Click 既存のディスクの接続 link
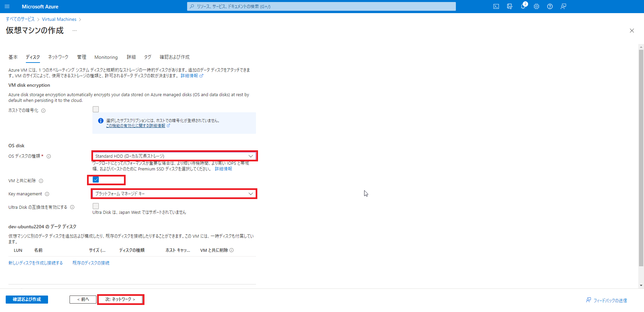Image resolution: width=644 pixels, height=312 pixels. (x=91, y=263)
